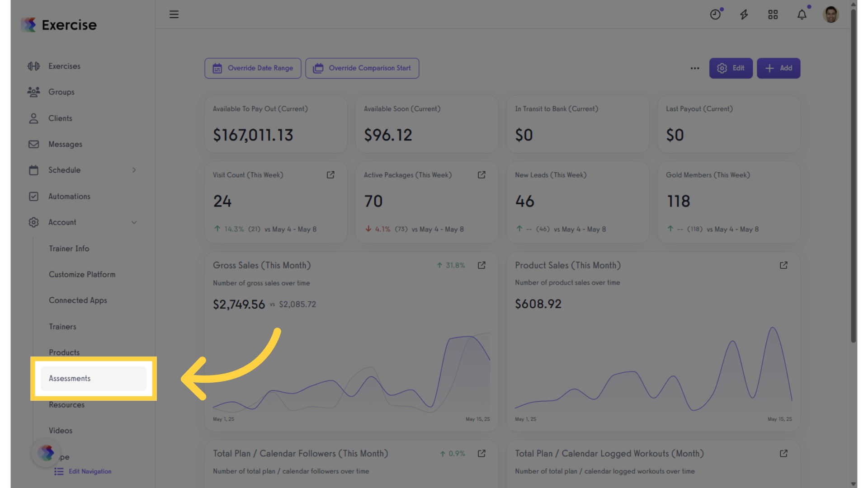
Task: Click the New Leads card
Action: [x=578, y=202]
